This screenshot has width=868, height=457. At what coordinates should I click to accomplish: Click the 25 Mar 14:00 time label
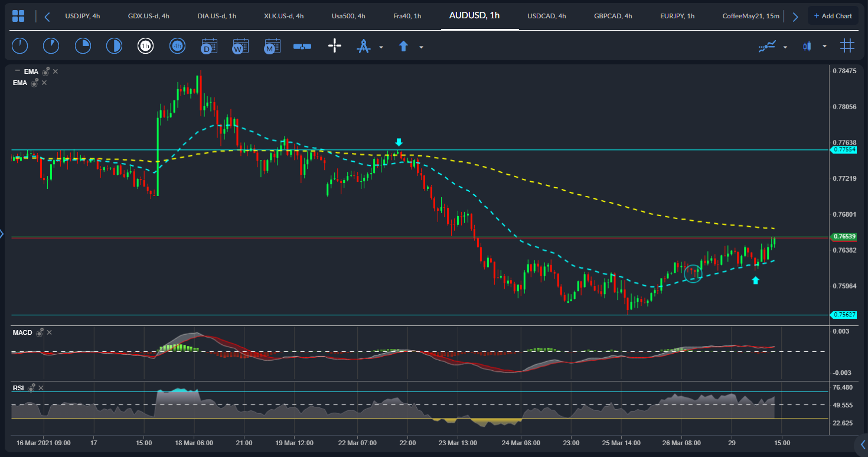click(x=622, y=442)
